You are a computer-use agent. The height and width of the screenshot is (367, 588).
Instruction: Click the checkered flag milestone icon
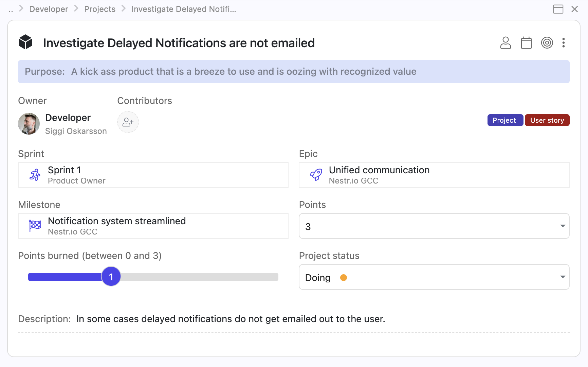pyautogui.click(x=35, y=226)
